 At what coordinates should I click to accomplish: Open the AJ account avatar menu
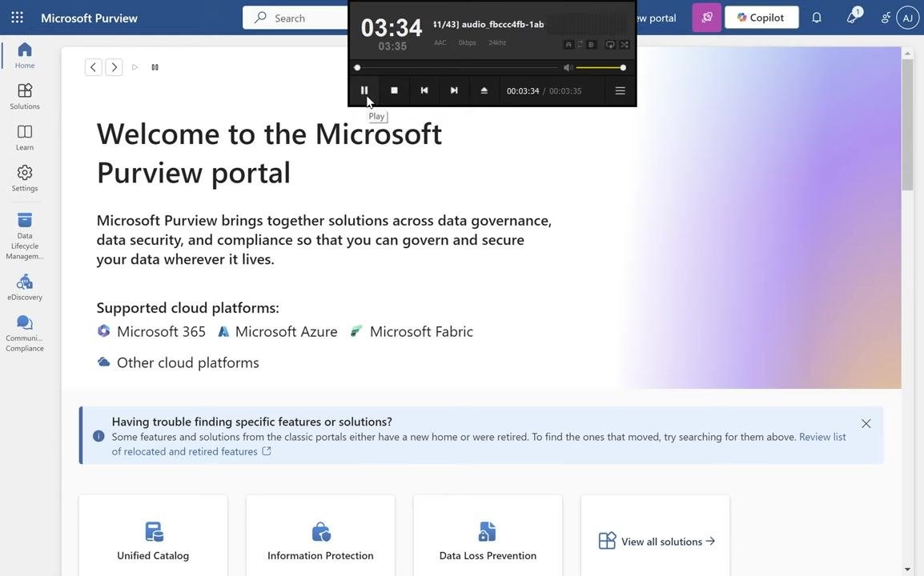[x=907, y=18]
